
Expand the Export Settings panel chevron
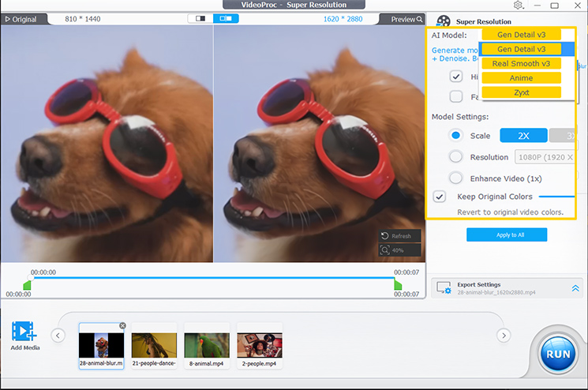(x=575, y=288)
